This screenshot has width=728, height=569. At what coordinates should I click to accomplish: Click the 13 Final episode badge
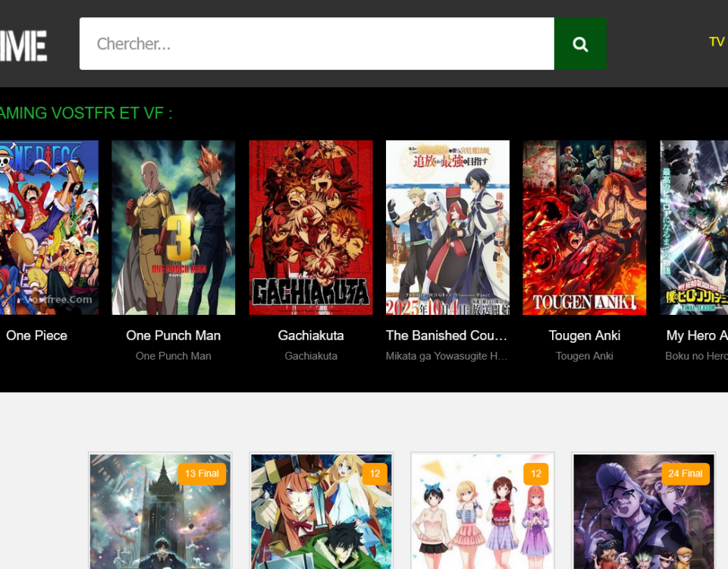point(202,473)
